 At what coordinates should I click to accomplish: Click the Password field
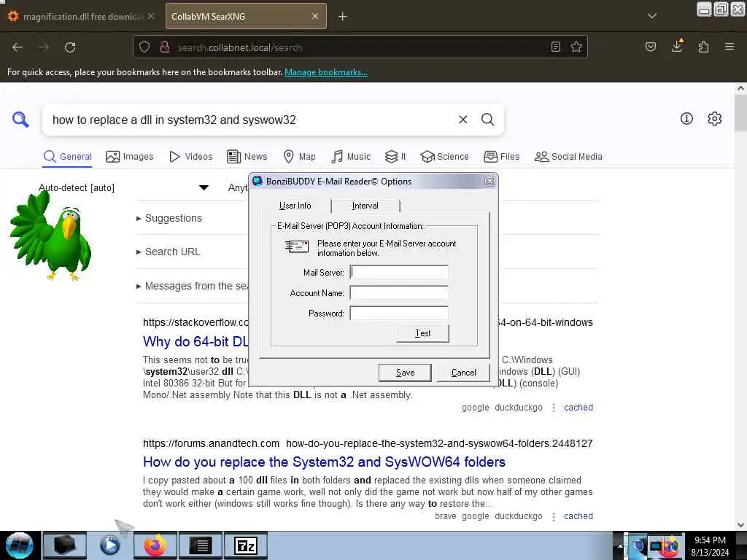(399, 314)
